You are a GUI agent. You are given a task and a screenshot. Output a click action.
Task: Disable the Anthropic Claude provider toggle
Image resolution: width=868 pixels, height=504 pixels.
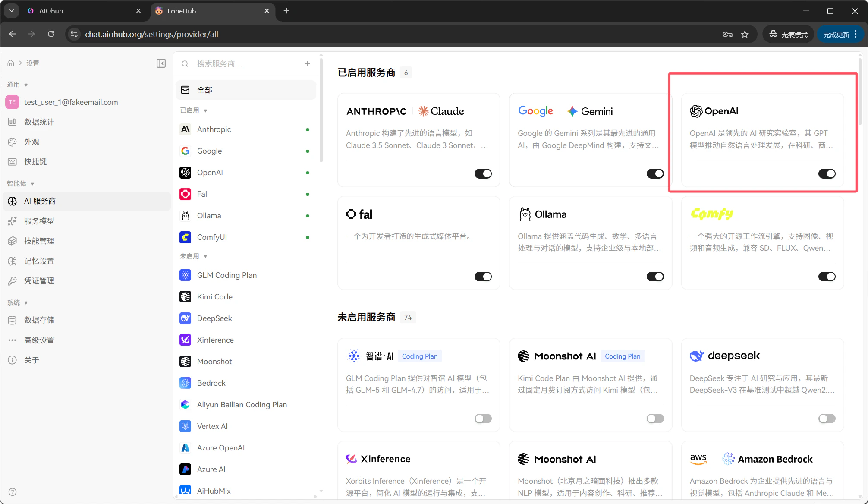pos(483,173)
